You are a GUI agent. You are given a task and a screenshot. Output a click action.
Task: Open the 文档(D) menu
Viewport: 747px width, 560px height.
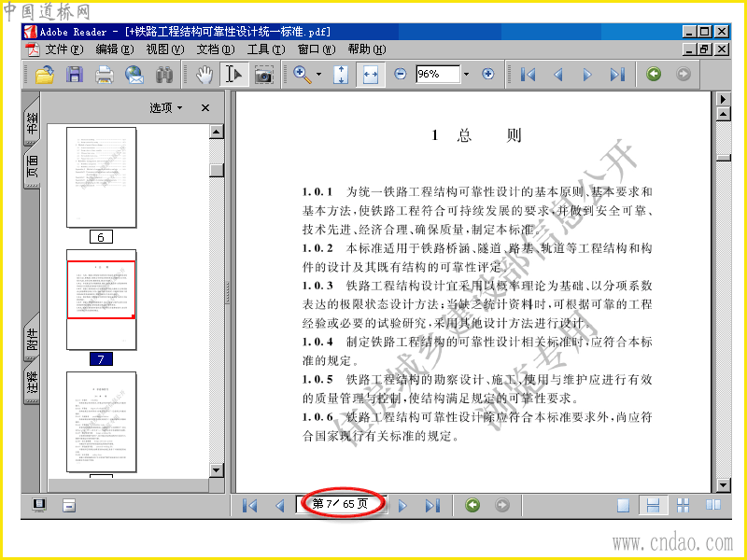216,49
